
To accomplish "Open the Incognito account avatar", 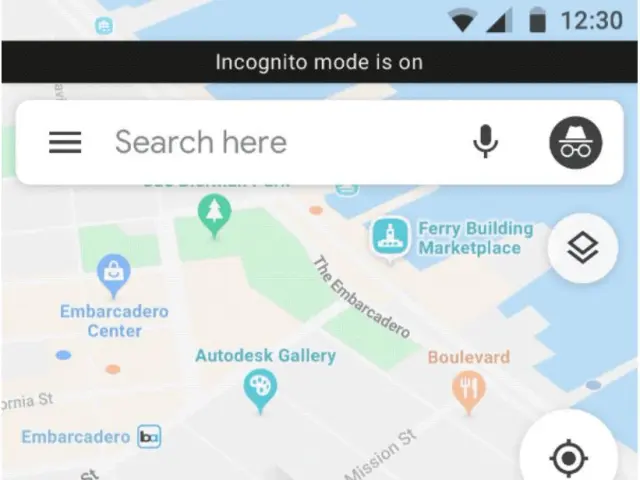I will (x=576, y=142).
